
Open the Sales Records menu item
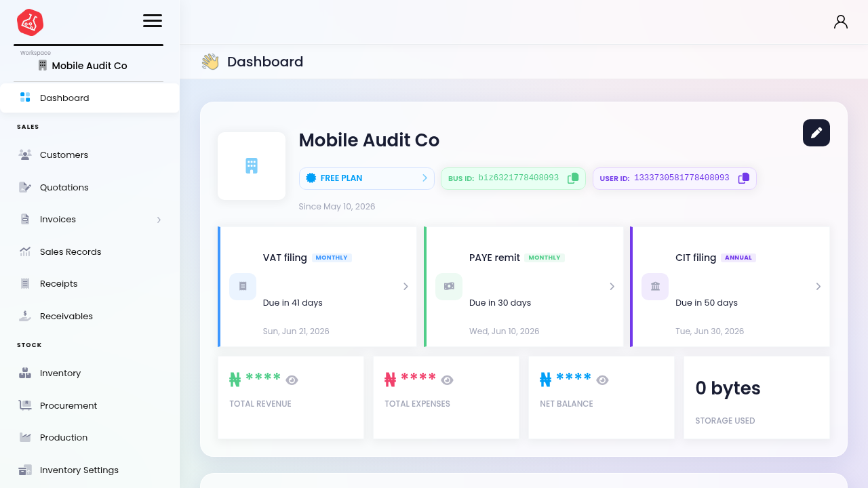90,251
